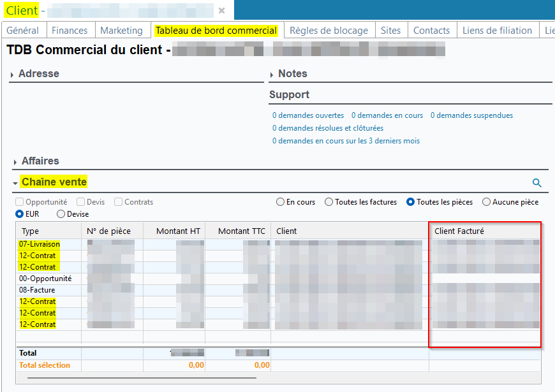Image resolution: width=555 pixels, height=392 pixels.
Task: Select the En cours radio button
Action: [281, 202]
